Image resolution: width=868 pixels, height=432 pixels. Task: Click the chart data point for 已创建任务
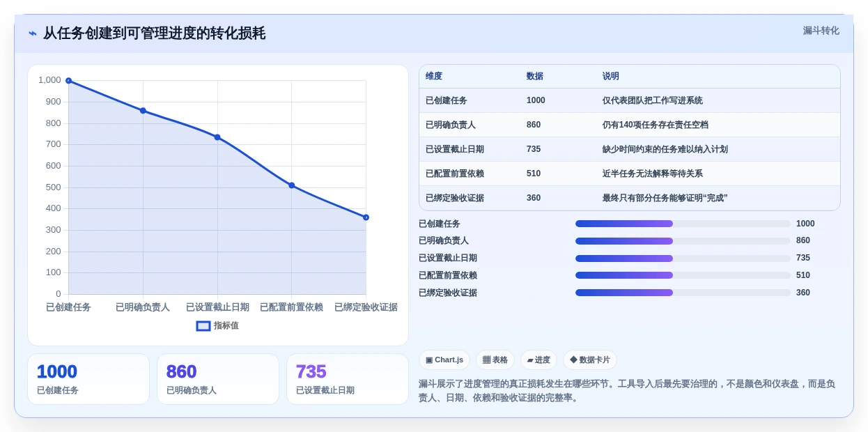point(68,81)
